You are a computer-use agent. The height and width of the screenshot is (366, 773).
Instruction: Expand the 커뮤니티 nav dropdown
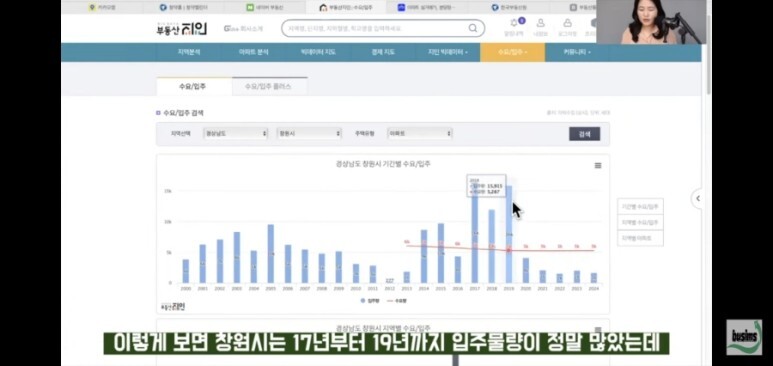click(577, 52)
